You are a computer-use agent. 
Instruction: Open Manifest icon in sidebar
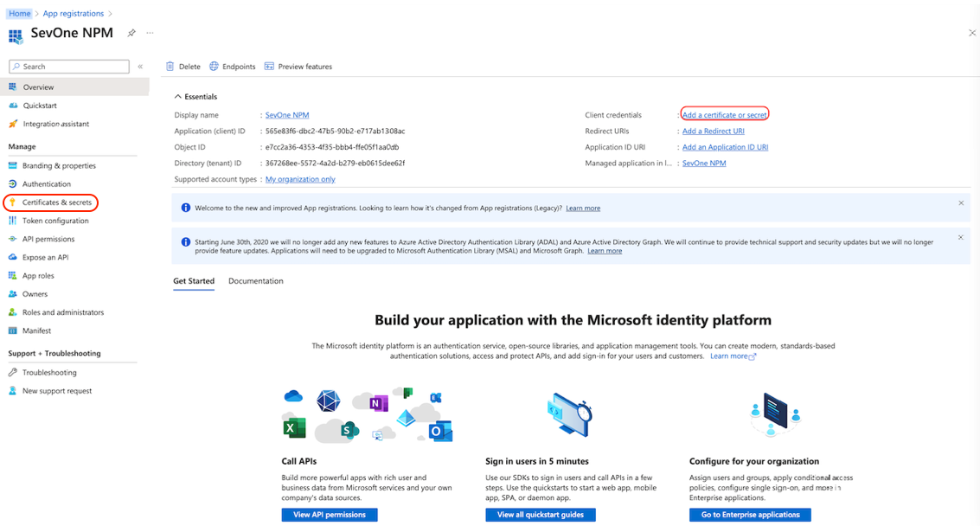12,330
